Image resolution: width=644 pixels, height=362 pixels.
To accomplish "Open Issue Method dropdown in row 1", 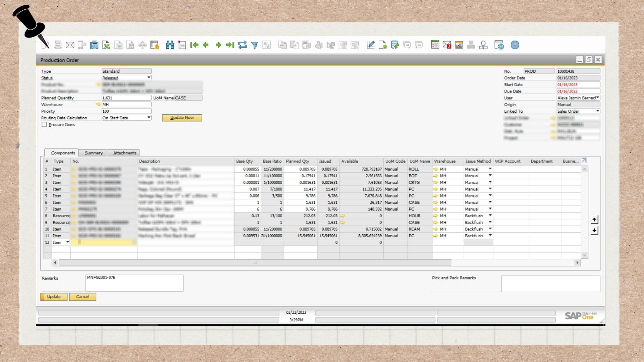I will point(490,169).
